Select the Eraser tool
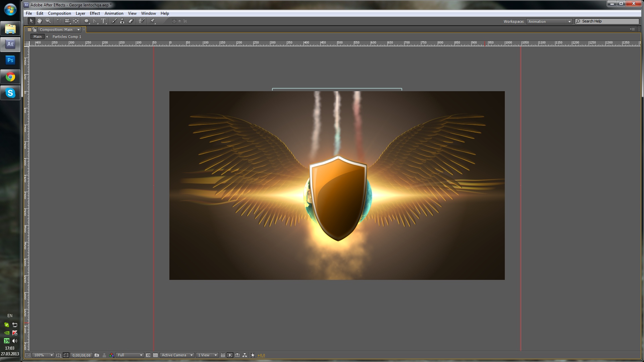Image resolution: width=644 pixels, height=362 pixels. click(x=131, y=21)
